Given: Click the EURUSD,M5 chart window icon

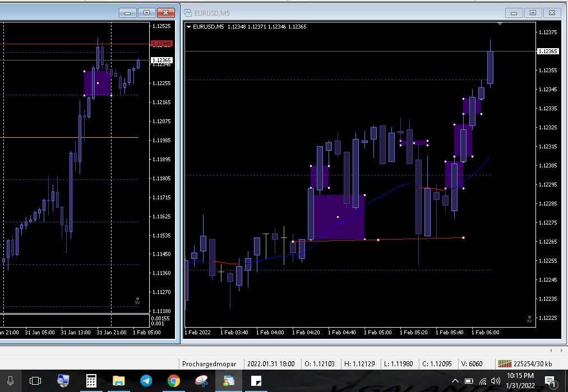Looking at the screenshot, I should tap(188, 13).
